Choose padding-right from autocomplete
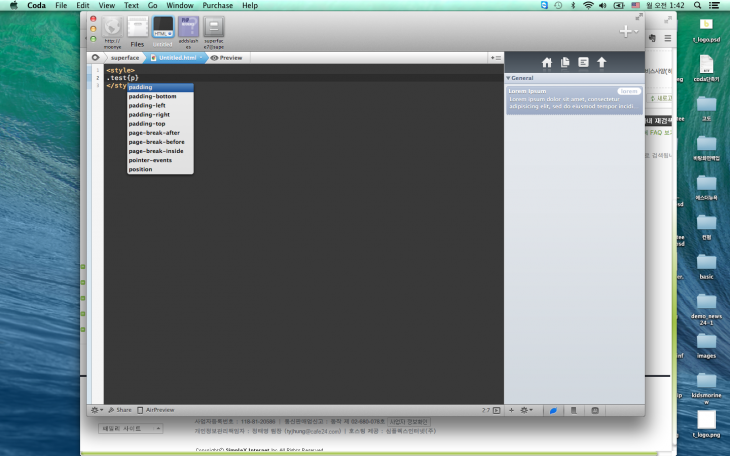This screenshot has width=730, height=456. click(160, 115)
